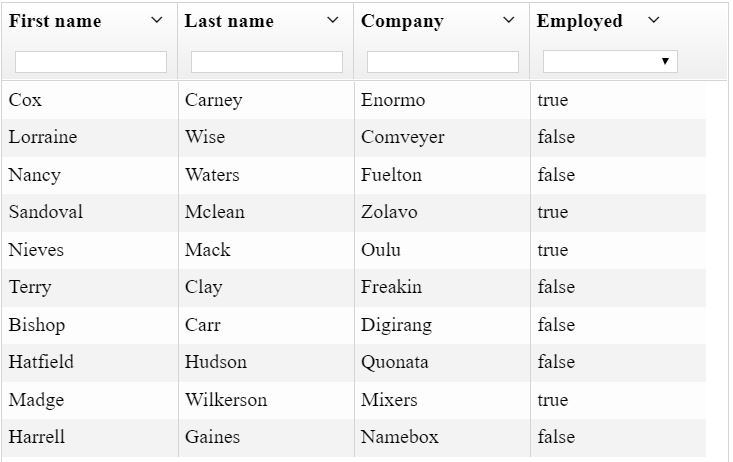Expand the Employed filter select box
The width and height of the screenshot is (733, 462).
[x=610, y=62]
